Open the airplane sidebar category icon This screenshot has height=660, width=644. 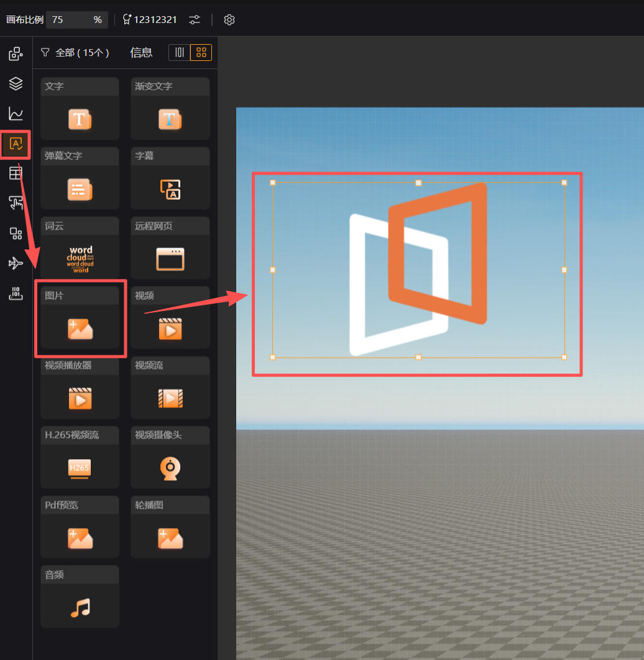(16, 263)
